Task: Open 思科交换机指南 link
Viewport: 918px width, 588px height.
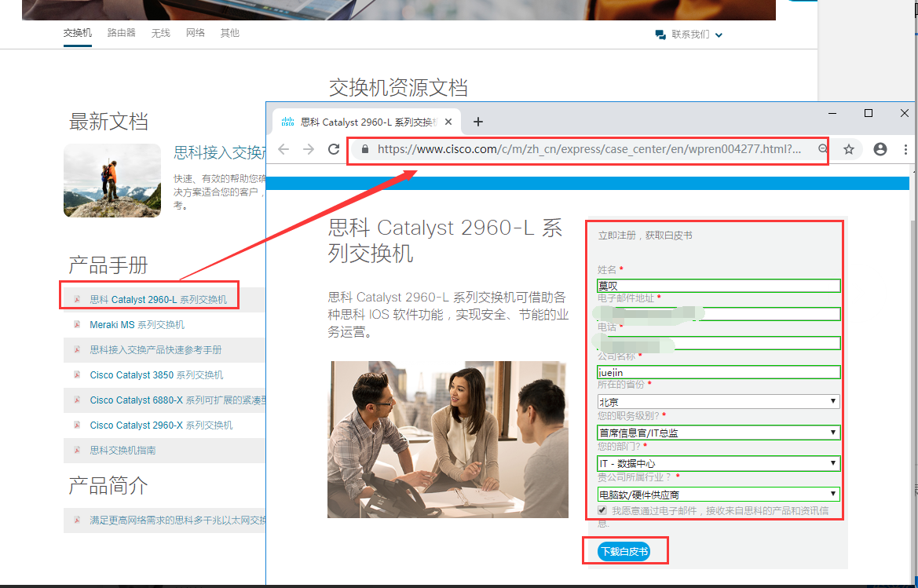Action: tap(123, 451)
